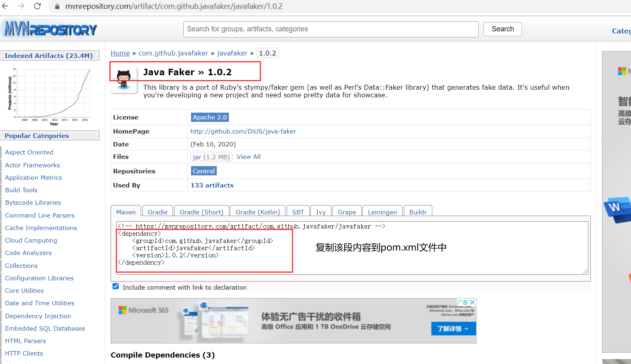
Task: Click the Maven dependency snippet textarea
Action: tap(352, 248)
